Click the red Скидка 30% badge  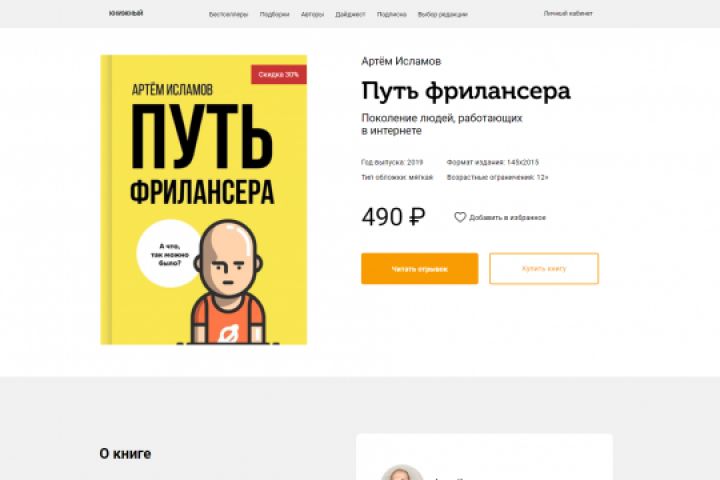[x=279, y=74]
